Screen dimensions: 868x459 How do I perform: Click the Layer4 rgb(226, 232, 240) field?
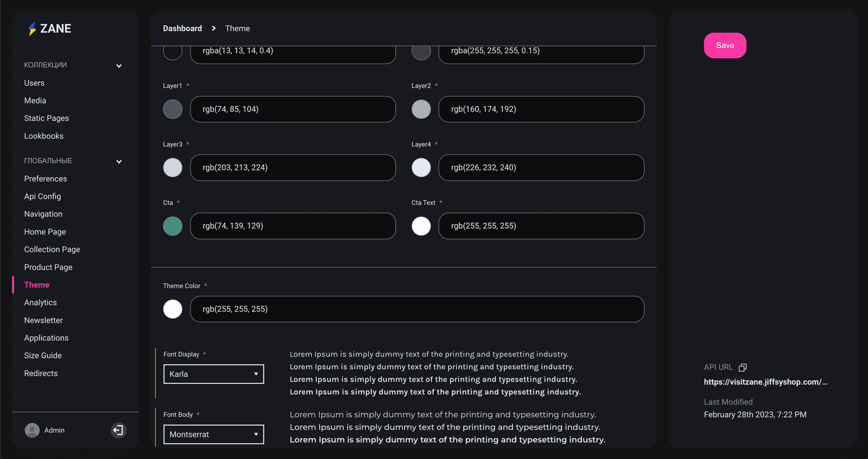pos(541,167)
